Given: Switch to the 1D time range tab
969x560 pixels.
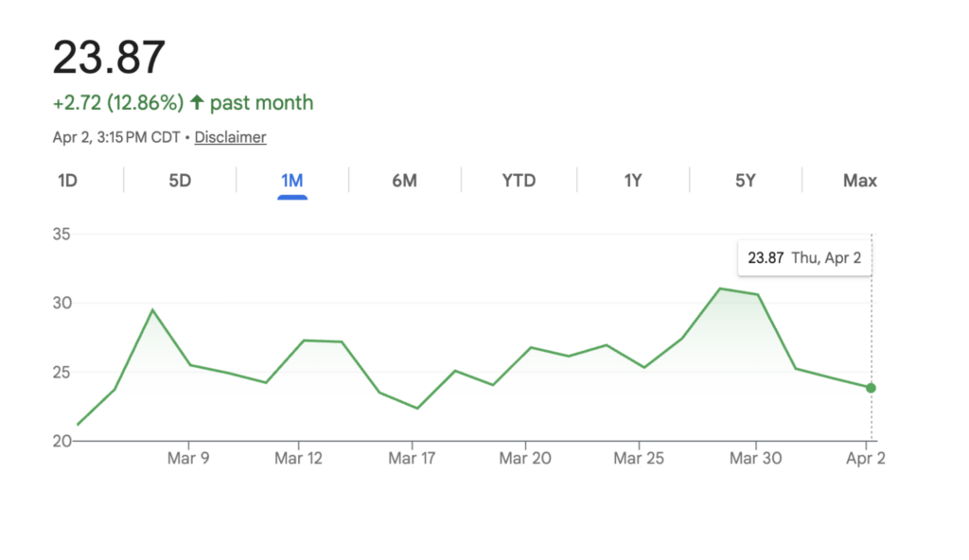Looking at the screenshot, I should click(67, 180).
